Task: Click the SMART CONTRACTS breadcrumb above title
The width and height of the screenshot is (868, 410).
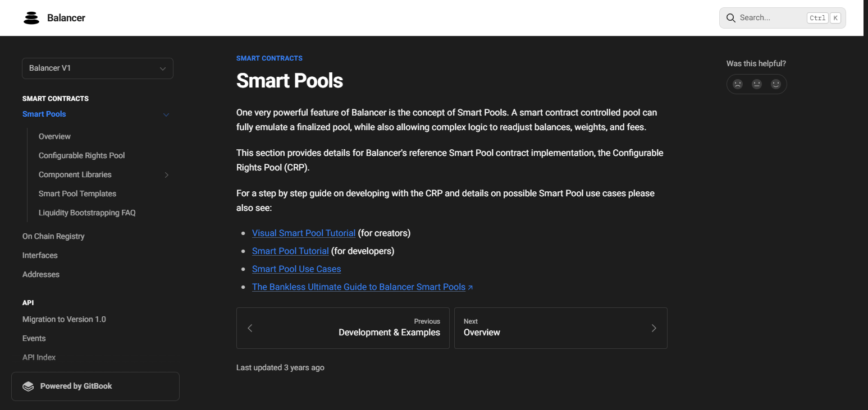Action: (x=269, y=58)
